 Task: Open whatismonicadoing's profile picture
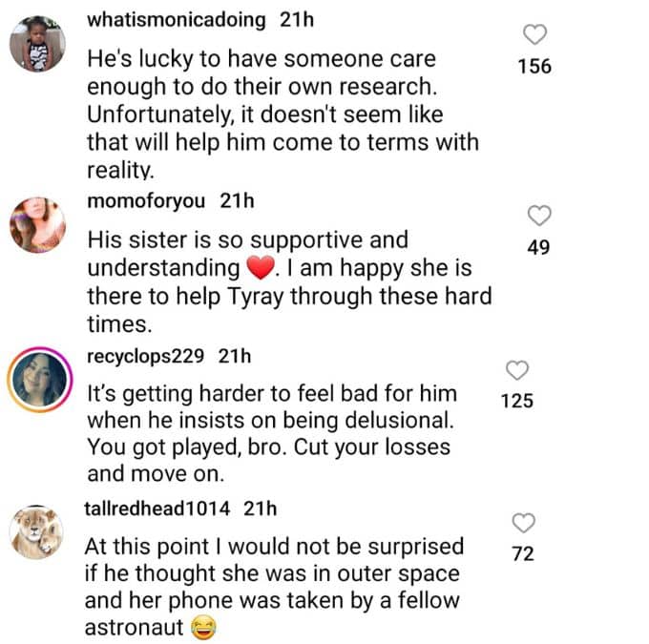point(38,44)
